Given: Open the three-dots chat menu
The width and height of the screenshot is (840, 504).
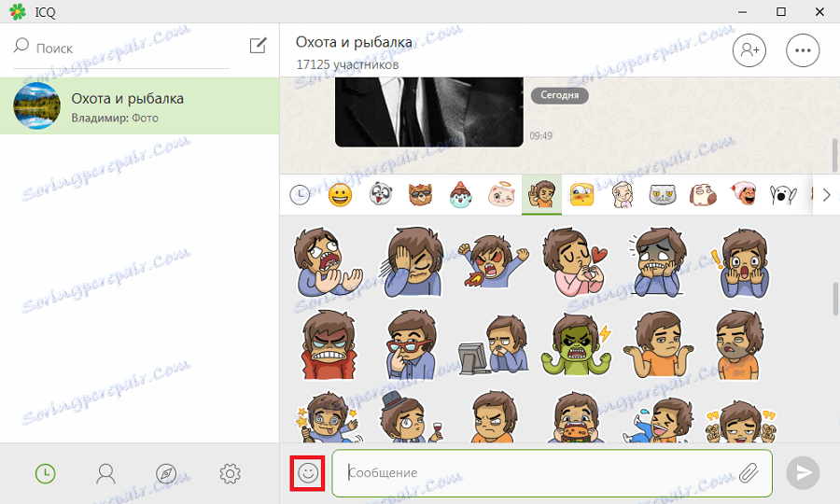Looking at the screenshot, I should point(803,50).
